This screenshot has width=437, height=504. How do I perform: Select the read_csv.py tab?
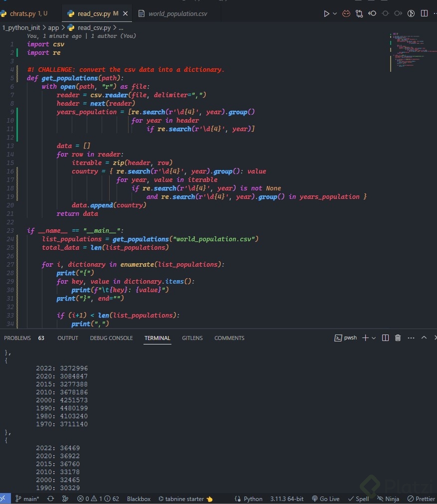click(94, 13)
